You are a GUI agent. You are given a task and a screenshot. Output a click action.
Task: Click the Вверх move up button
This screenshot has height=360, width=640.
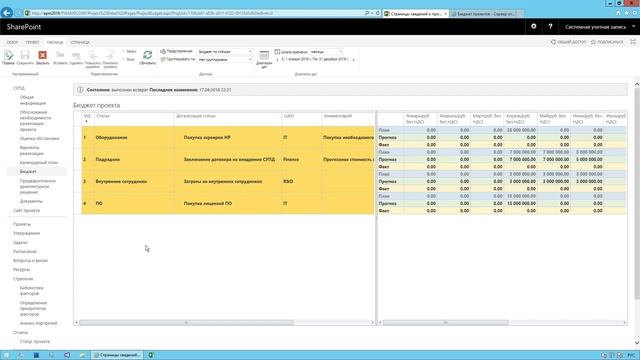click(x=130, y=51)
